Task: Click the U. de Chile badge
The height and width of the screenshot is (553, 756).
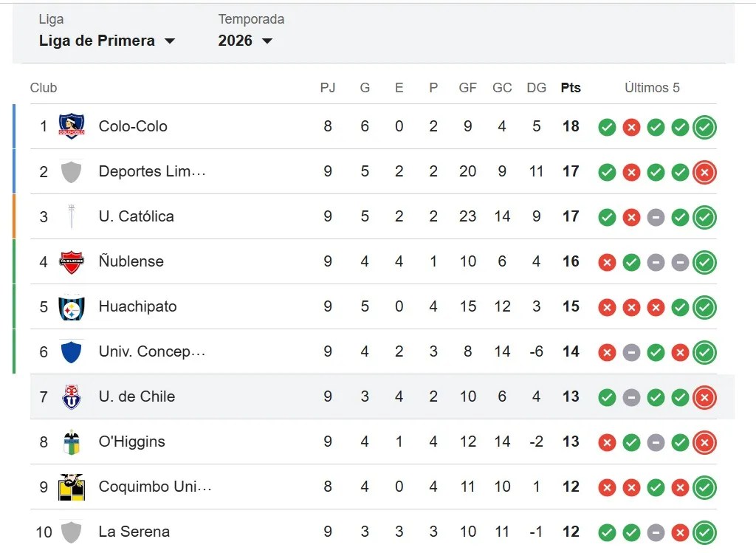Action: (x=72, y=396)
